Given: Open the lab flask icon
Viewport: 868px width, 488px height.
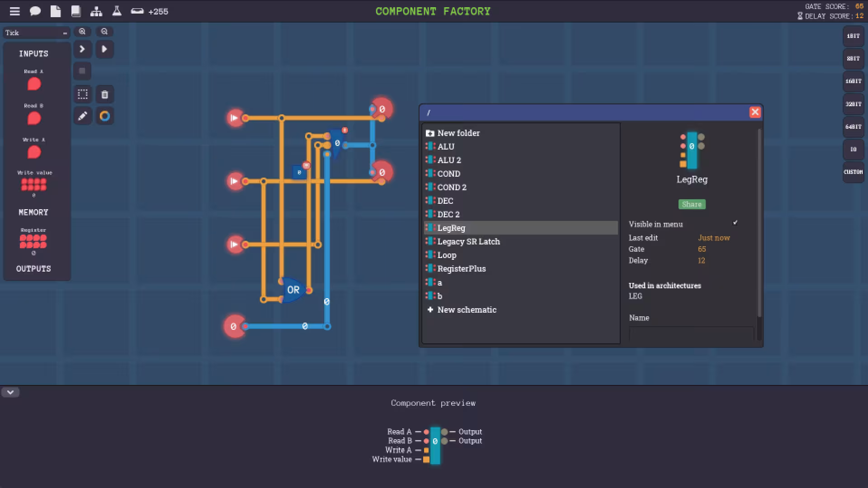Looking at the screenshot, I should tap(117, 11).
